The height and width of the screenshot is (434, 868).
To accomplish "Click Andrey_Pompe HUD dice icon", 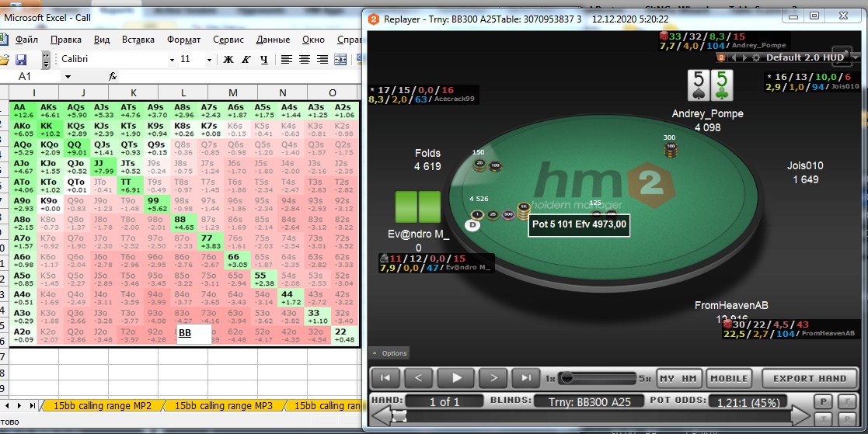I will click(x=664, y=36).
